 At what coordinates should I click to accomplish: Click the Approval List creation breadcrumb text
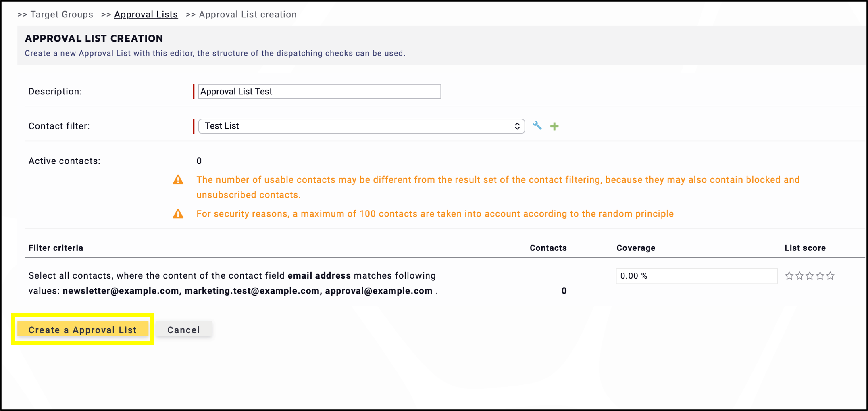pos(248,15)
